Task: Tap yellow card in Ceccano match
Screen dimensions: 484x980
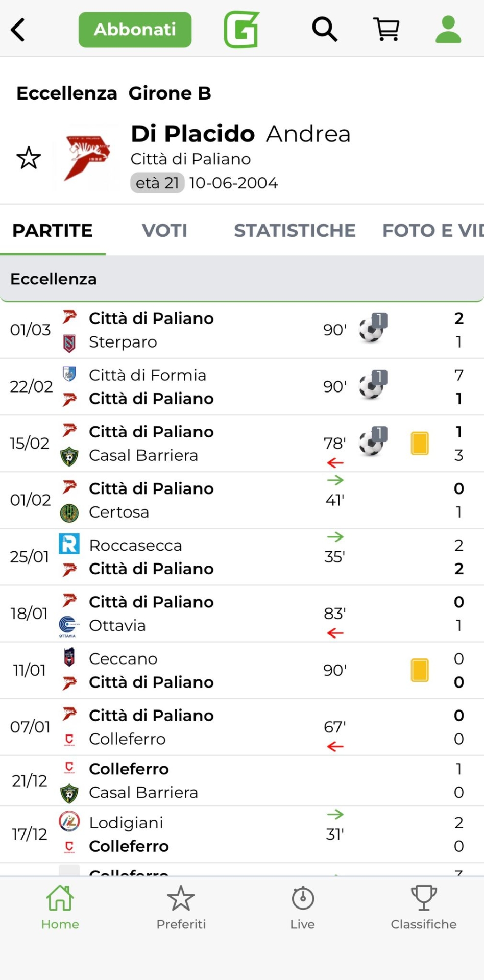Action: (420, 670)
